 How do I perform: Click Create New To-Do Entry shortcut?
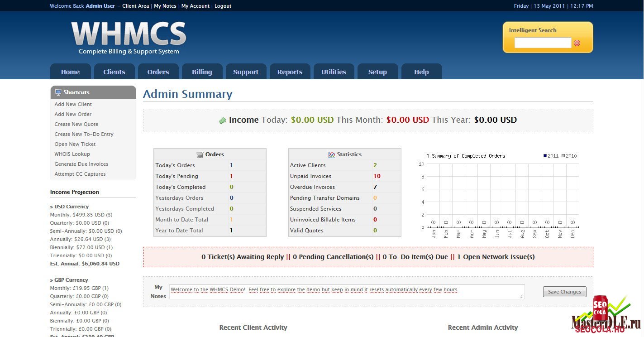click(x=84, y=134)
